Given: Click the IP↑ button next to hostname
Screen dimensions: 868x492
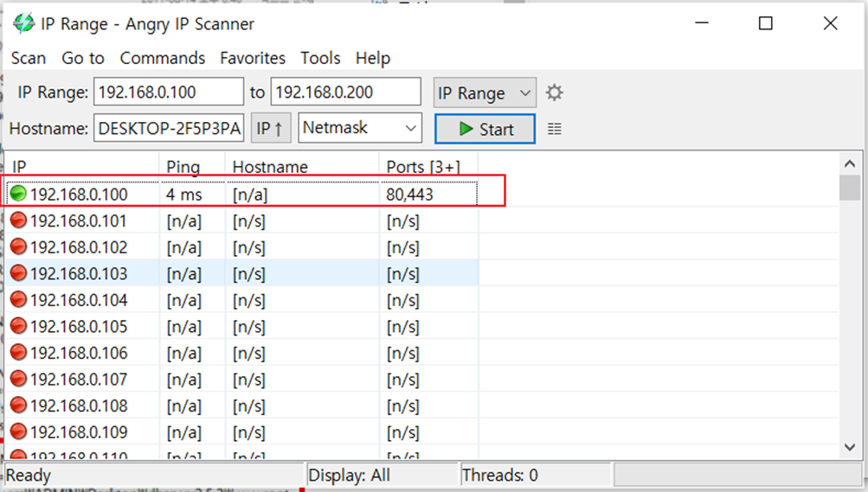Looking at the screenshot, I should [270, 128].
